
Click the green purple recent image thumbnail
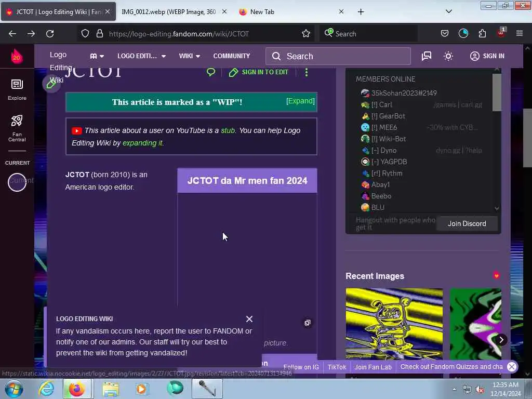(475, 324)
